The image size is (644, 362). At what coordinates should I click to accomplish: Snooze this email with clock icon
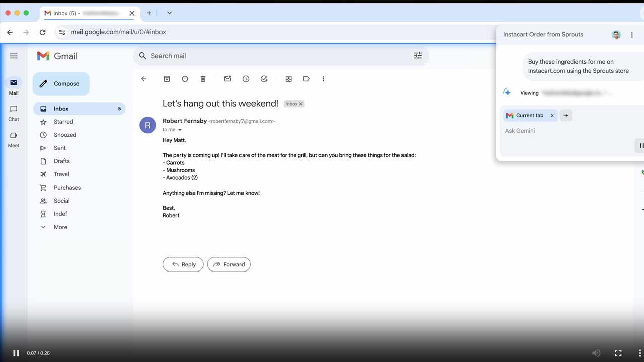246,79
